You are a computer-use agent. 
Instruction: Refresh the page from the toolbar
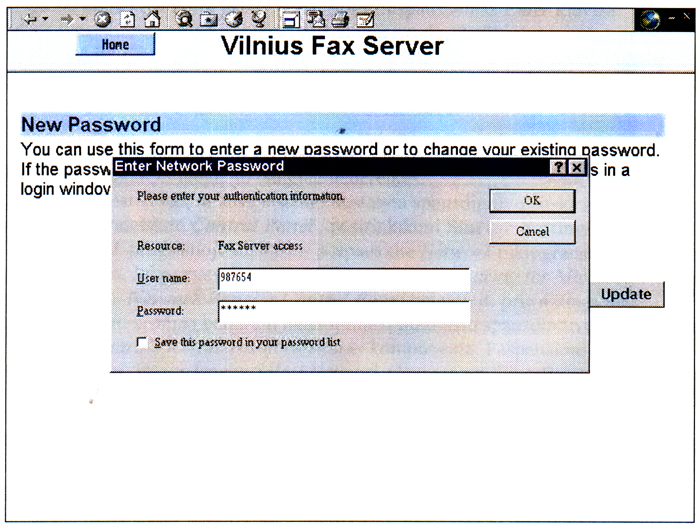pyautogui.click(x=128, y=18)
